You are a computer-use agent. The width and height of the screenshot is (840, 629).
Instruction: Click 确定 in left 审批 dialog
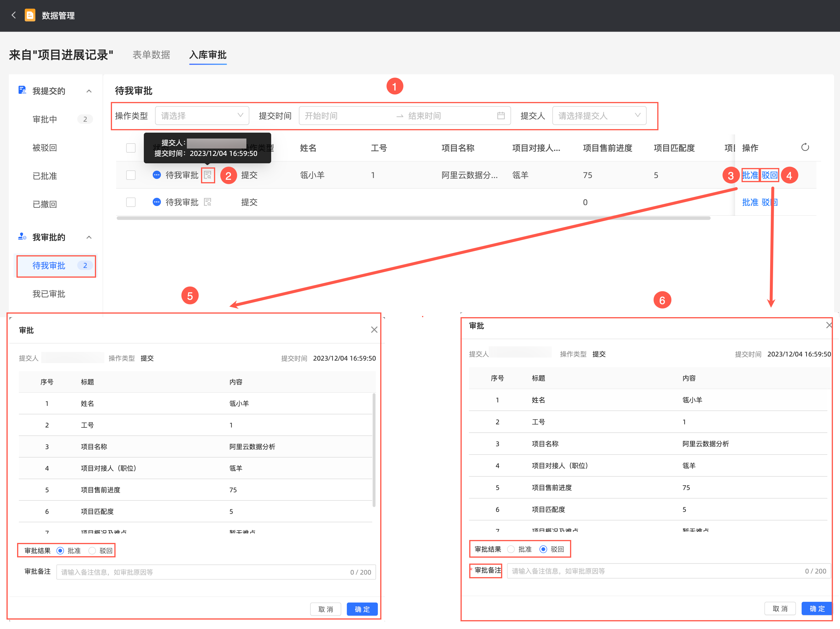[362, 609]
